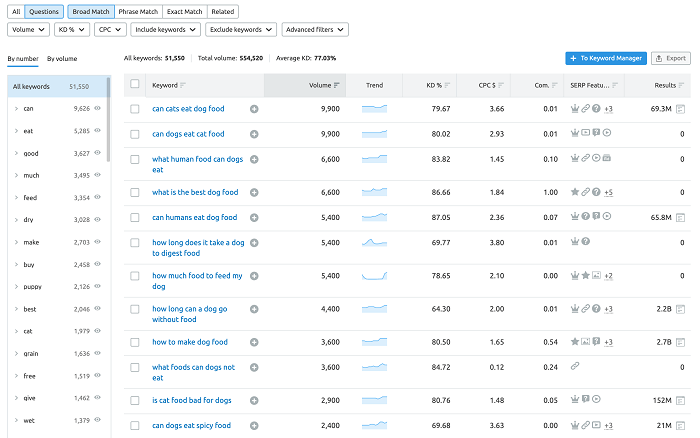Sort by Volume column sort icon
700x438 pixels.
337,85
